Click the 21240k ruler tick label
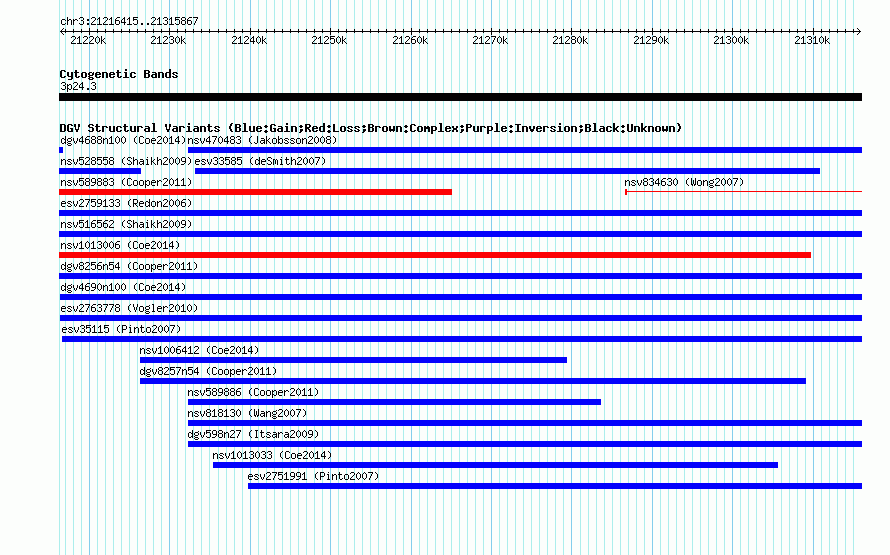The width and height of the screenshot is (890, 555). (x=249, y=40)
